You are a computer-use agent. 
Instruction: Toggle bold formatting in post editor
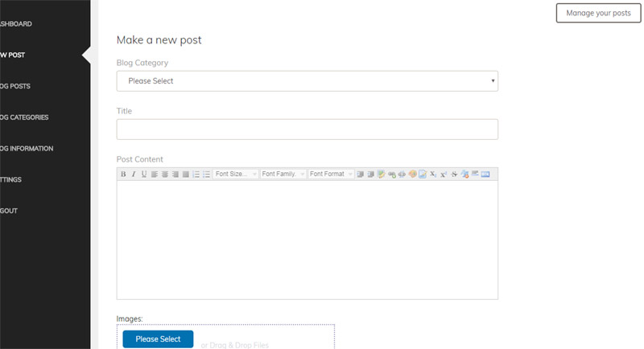click(x=123, y=174)
